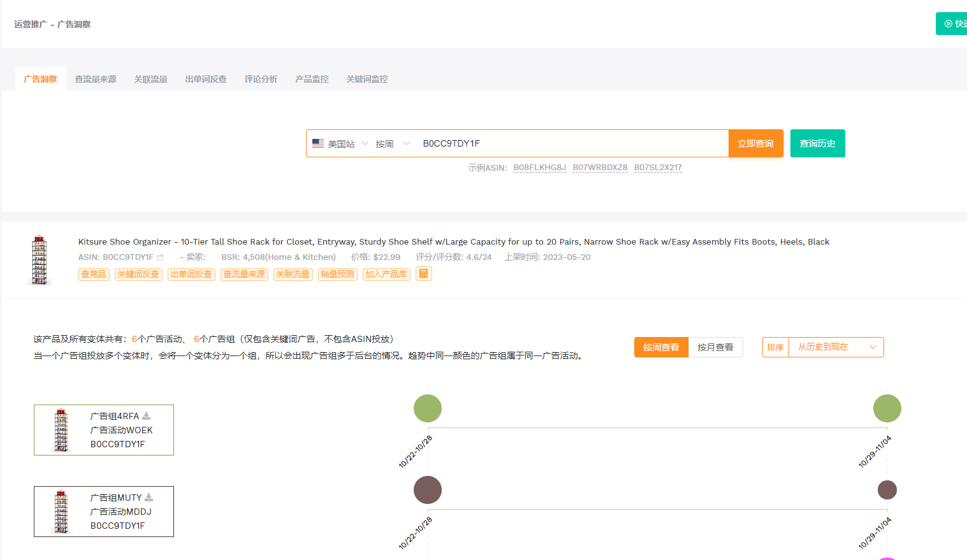Expand the 美国站 marketplace dropdown
This screenshot has height=560, width=967.
[347, 143]
